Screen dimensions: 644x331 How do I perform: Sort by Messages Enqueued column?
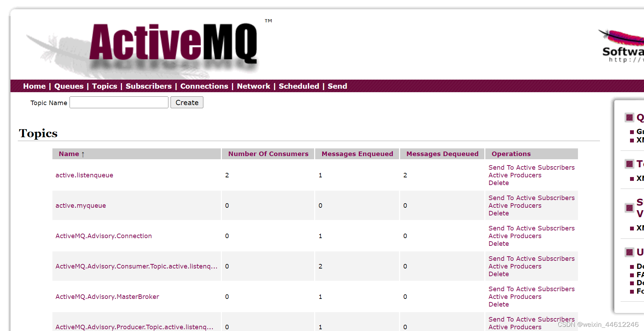coord(357,154)
